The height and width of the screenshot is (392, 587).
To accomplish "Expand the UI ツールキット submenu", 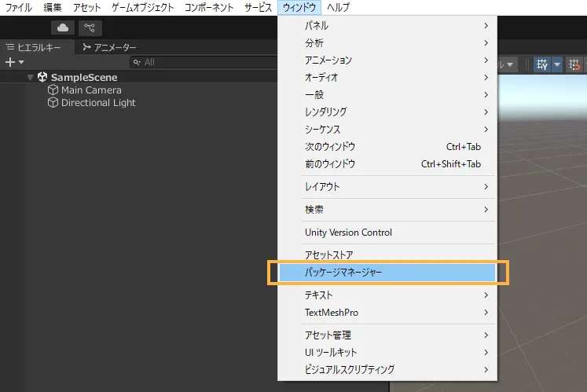I will 387,352.
